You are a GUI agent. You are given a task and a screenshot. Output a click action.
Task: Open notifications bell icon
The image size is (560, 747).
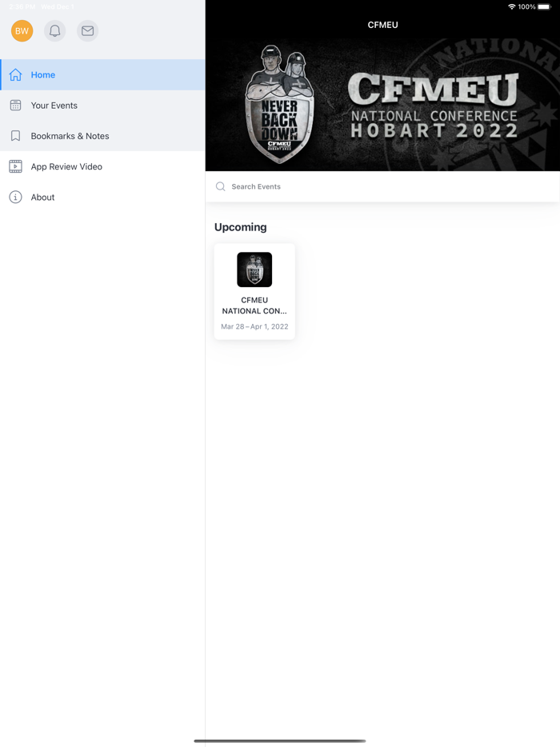55,31
